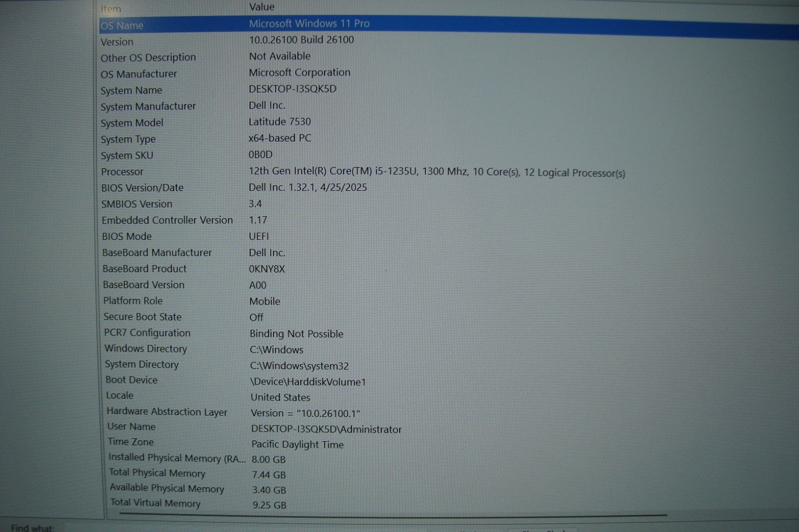Image resolution: width=799 pixels, height=532 pixels.
Task: Select the SMBIOS Version row
Action: pos(137,204)
